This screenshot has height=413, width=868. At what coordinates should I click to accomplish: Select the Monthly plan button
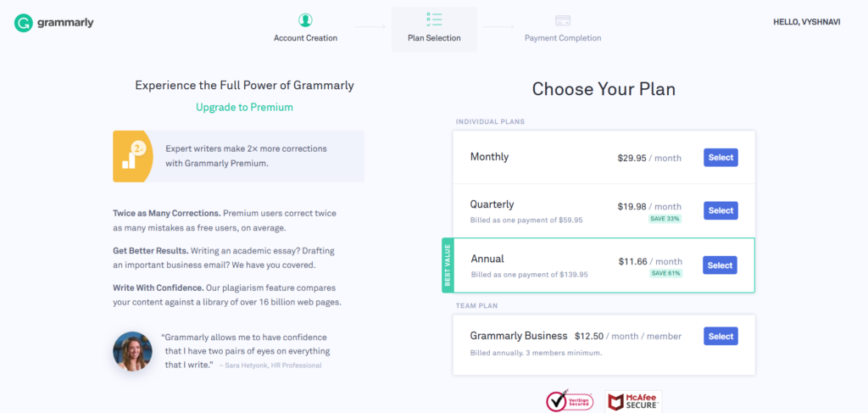pos(721,157)
